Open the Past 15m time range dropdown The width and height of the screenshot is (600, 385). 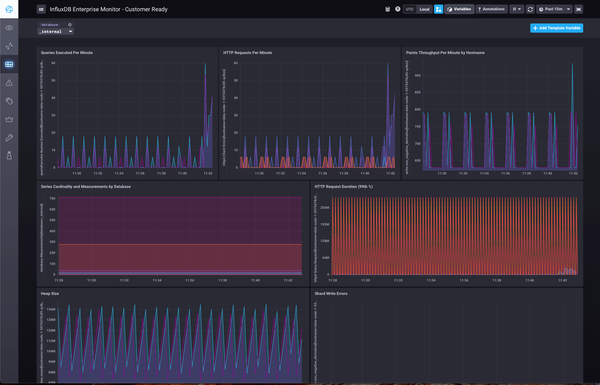click(554, 9)
